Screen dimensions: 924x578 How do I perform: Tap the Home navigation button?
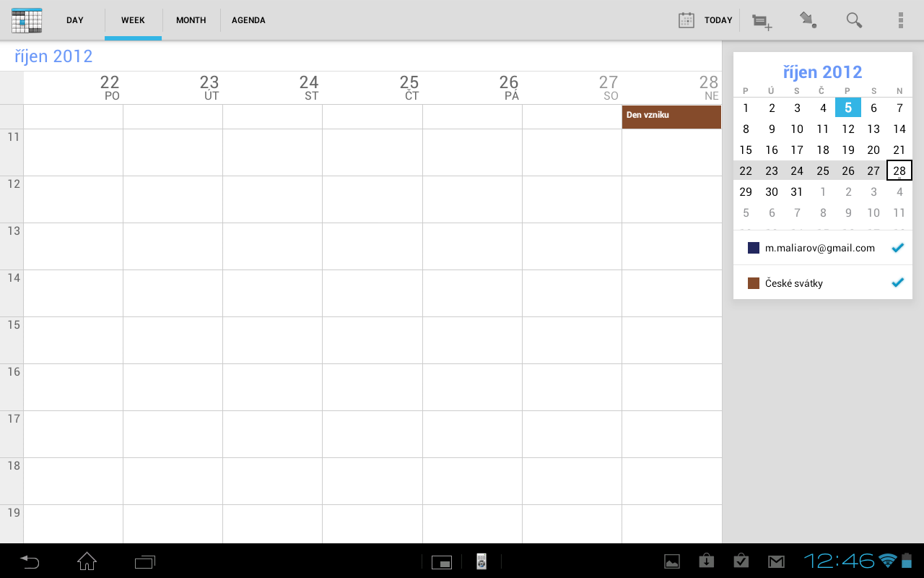(x=87, y=561)
